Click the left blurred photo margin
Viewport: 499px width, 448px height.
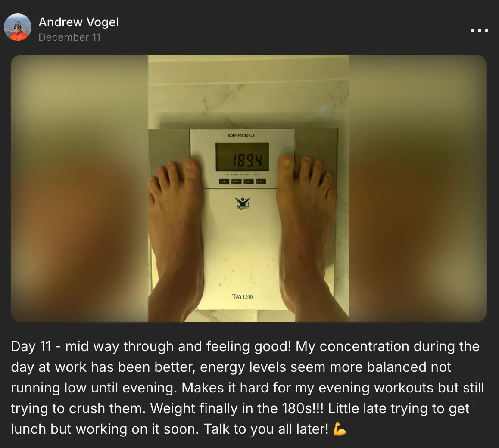[x=80, y=188]
